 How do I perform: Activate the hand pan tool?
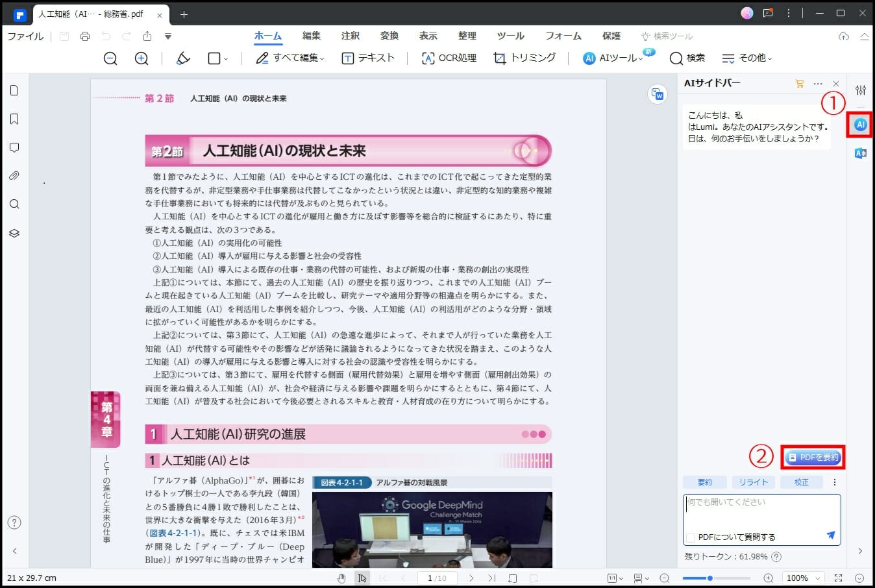pyautogui.click(x=342, y=578)
